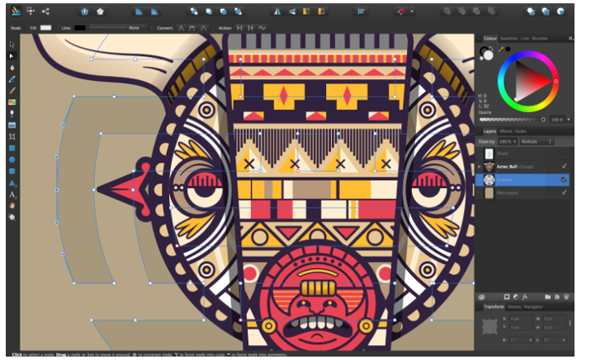Viewport: 591px width, 364px height.
Task: Click the snapping magnet icon
Action: click(403, 12)
